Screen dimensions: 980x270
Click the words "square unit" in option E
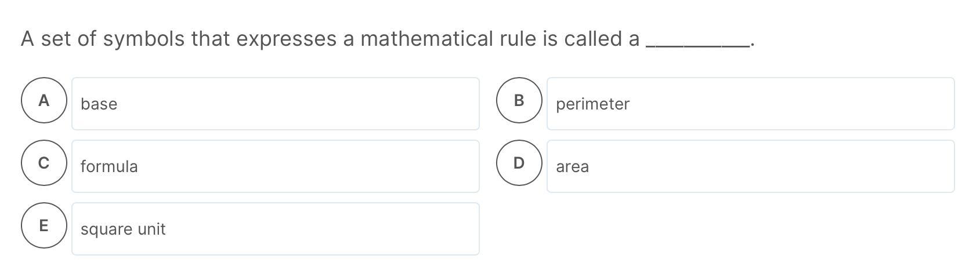coord(123,229)
